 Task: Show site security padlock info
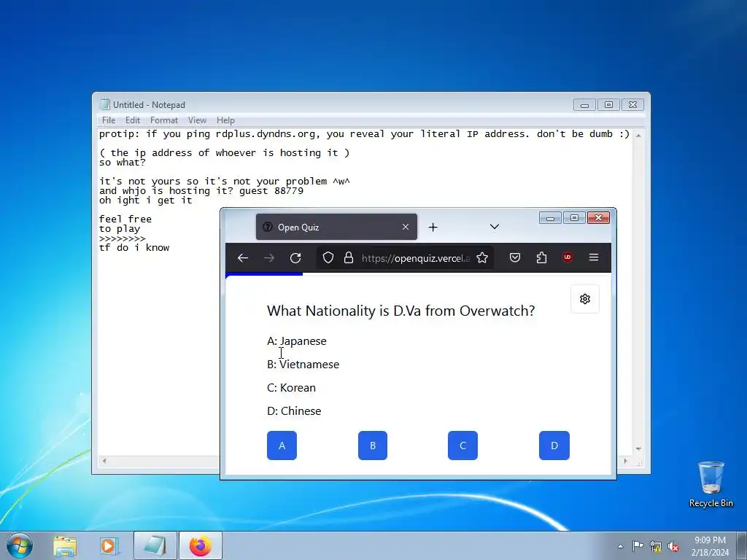[349, 257]
